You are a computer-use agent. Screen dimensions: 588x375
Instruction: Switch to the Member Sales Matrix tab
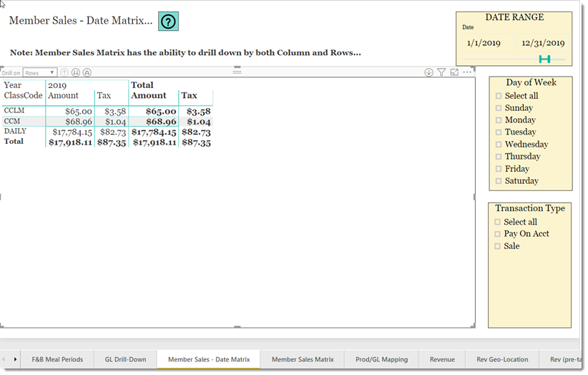(x=303, y=359)
